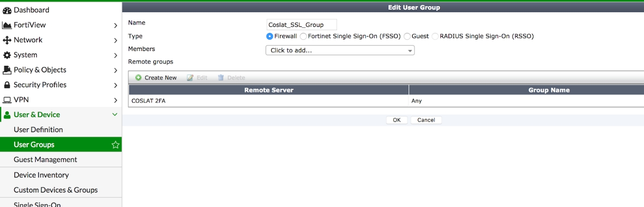Open User Definition page
This screenshot has width=644, height=207.
point(38,129)
